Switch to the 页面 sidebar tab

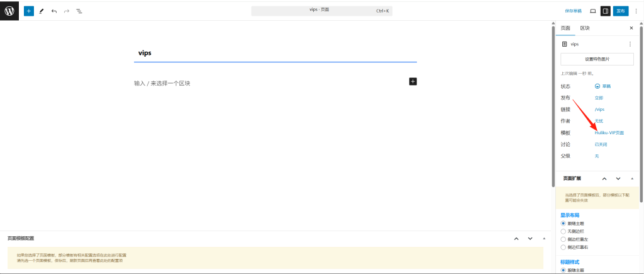(565, 28)
